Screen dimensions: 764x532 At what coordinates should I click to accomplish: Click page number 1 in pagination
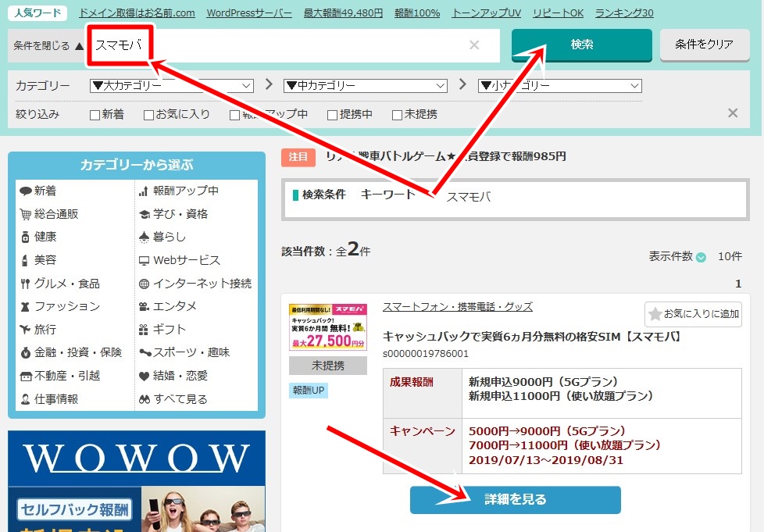pyautogui.click(x=738, y=284)
